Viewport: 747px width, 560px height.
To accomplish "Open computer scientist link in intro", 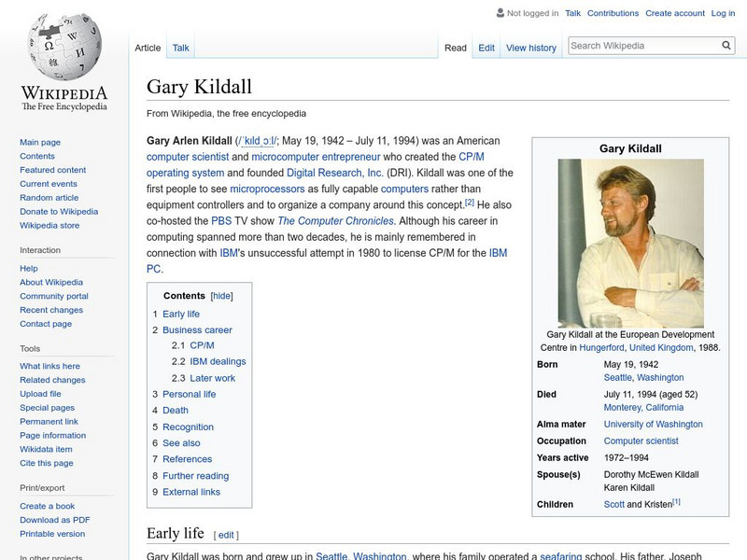I will point(188,157).
